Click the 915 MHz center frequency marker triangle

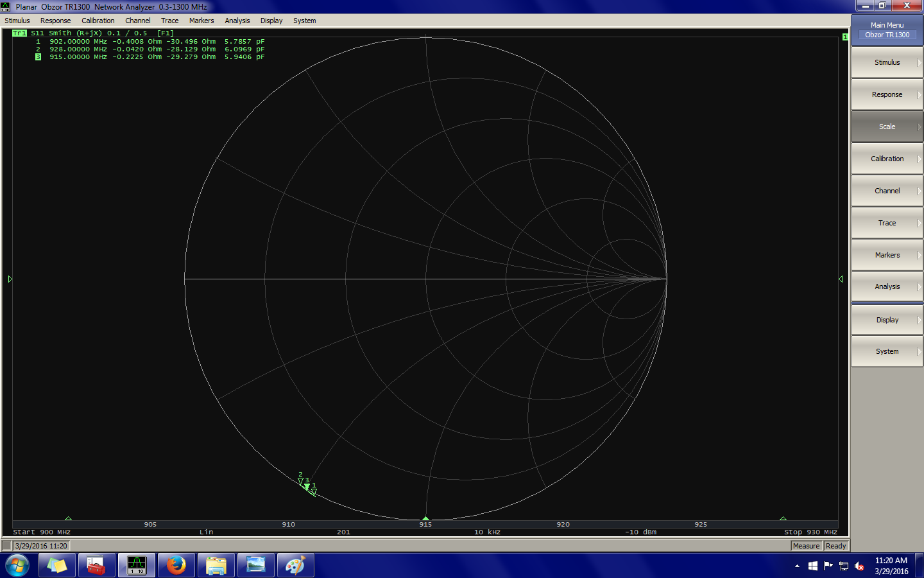425,518
